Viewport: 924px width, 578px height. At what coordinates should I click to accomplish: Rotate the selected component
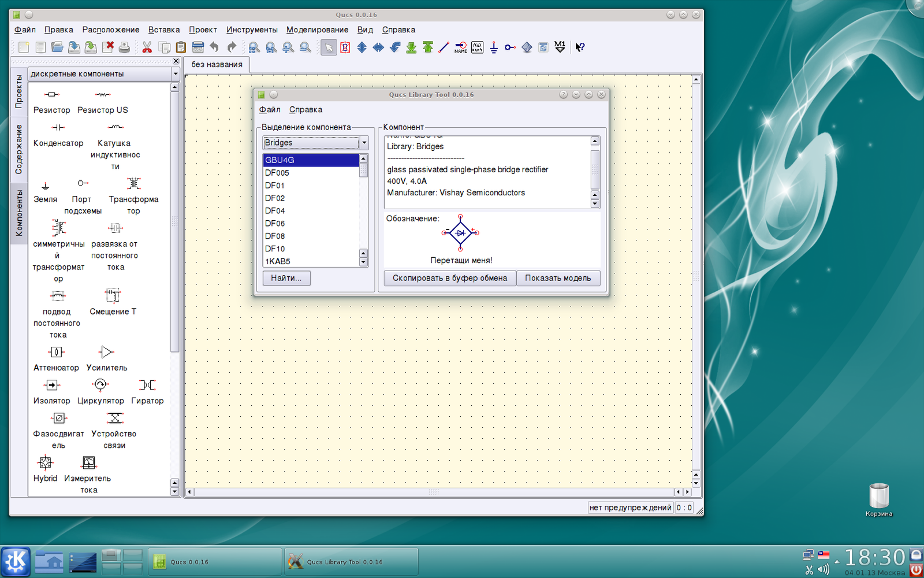click(395, 47)
